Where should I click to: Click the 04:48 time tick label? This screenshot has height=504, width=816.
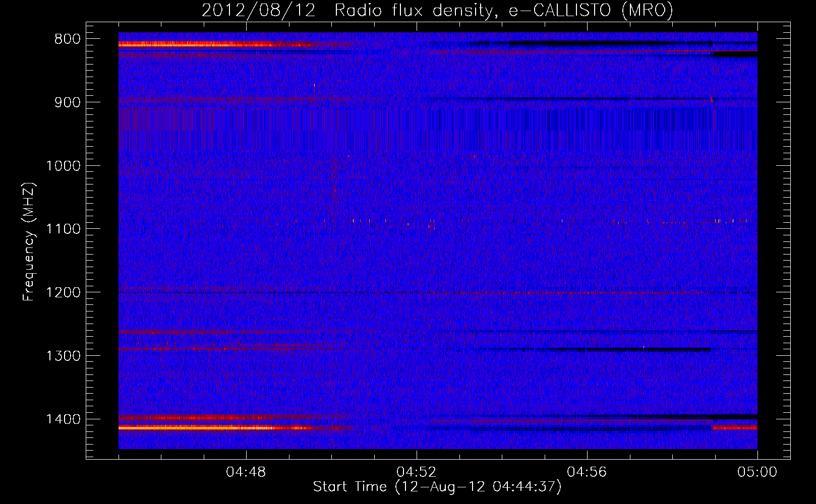click(x=246, y=472)
